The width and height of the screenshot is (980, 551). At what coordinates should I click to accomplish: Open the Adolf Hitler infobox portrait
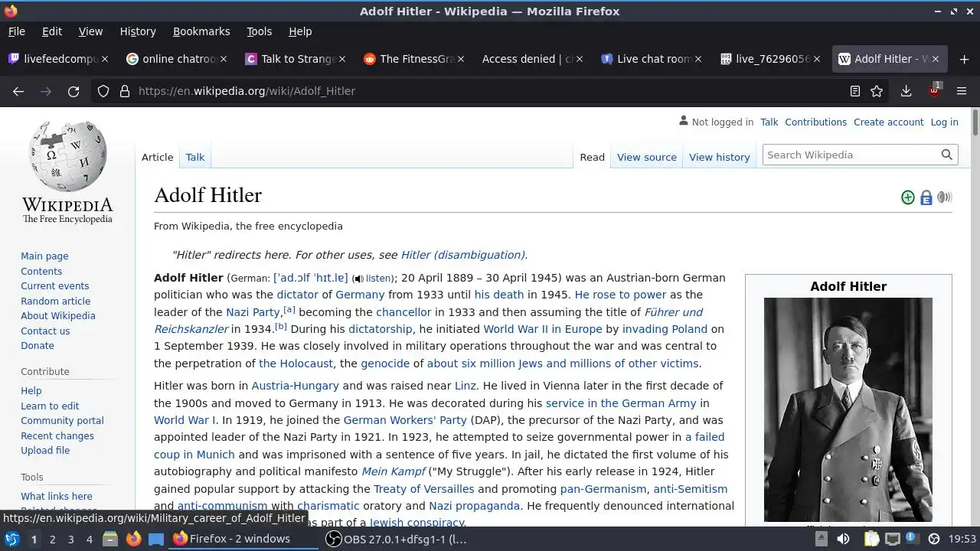pyautogui.click(x=848, y=410)
